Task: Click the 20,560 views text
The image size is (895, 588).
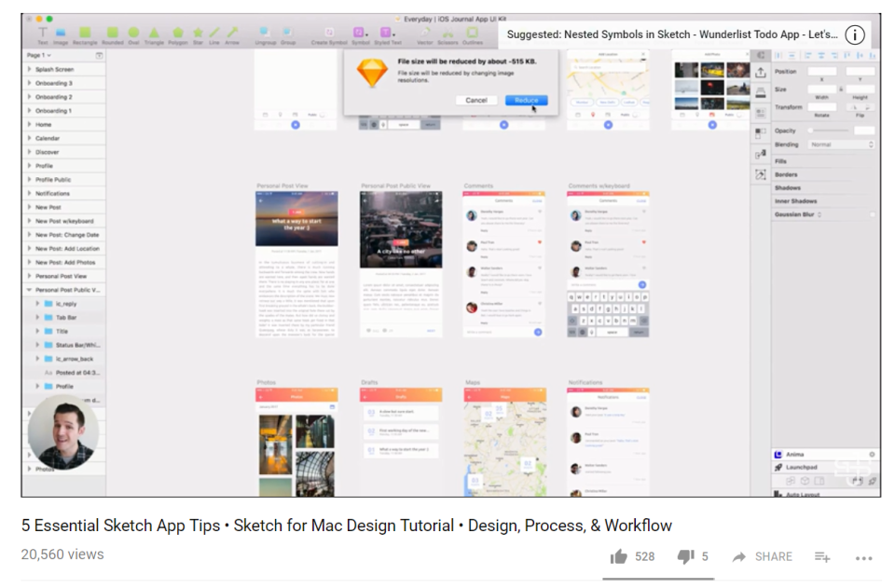Action: 62,554
